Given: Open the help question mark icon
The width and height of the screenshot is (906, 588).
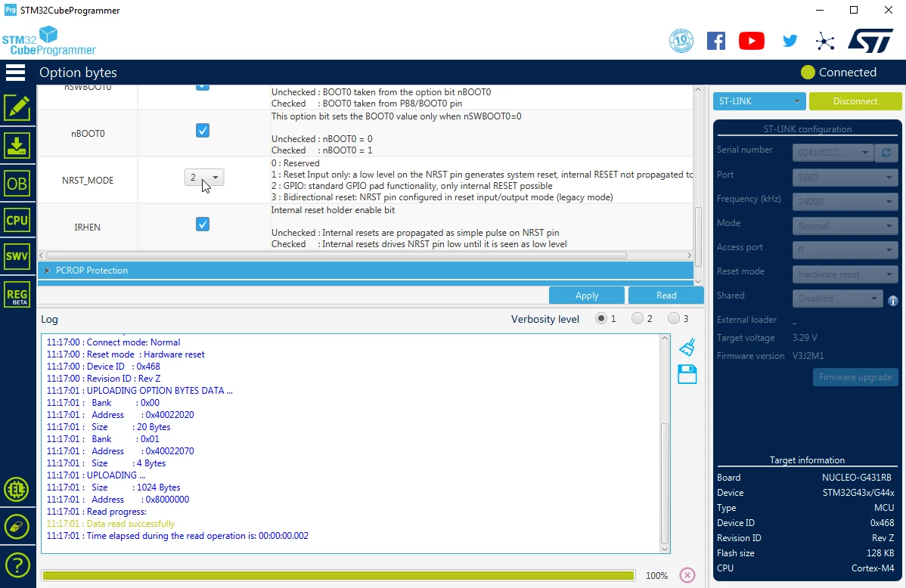Looking at the screenshot, I should click(17, 565).
